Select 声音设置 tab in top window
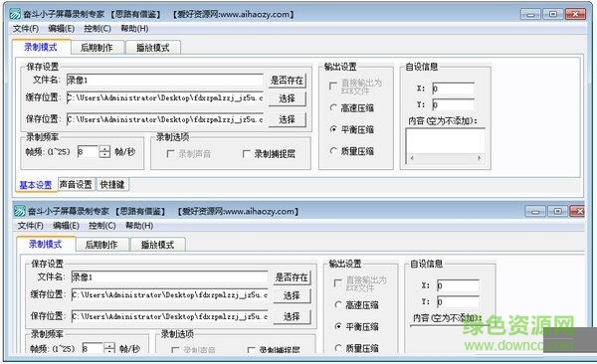The image size is (597, 364). click(76, 185)
